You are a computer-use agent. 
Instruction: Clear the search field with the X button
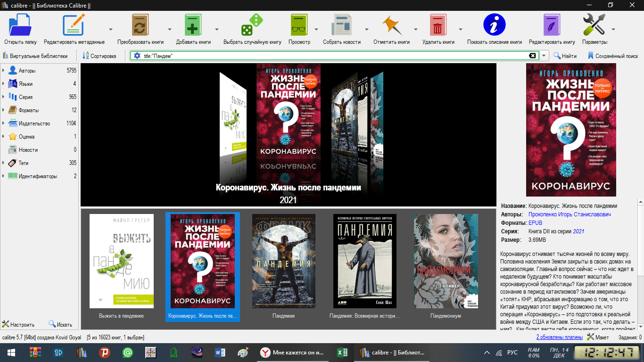pyautogui.click(x=533, y=56)
